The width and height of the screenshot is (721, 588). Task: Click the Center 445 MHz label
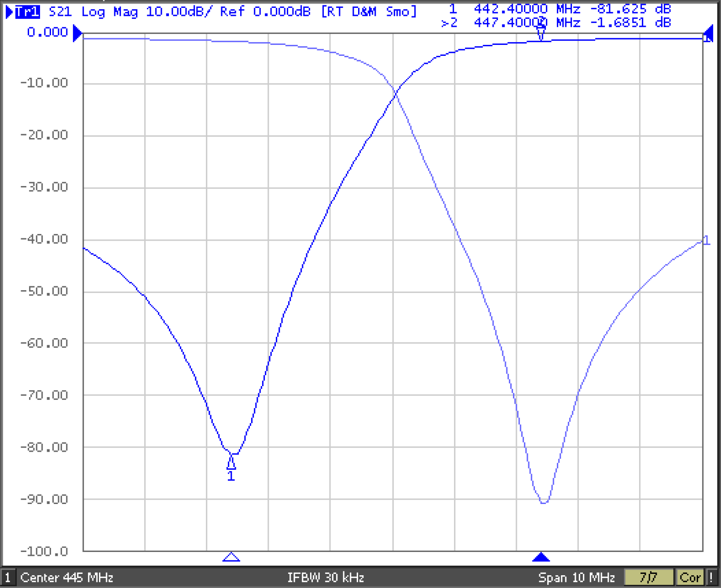pos(67,577)
